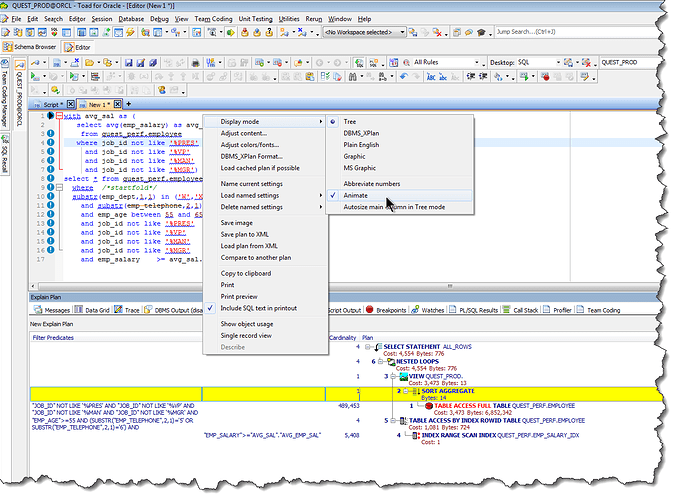The image size is (679, 500).
Task: Collapse the code fold on line 1
Action: tap(59, 117)
